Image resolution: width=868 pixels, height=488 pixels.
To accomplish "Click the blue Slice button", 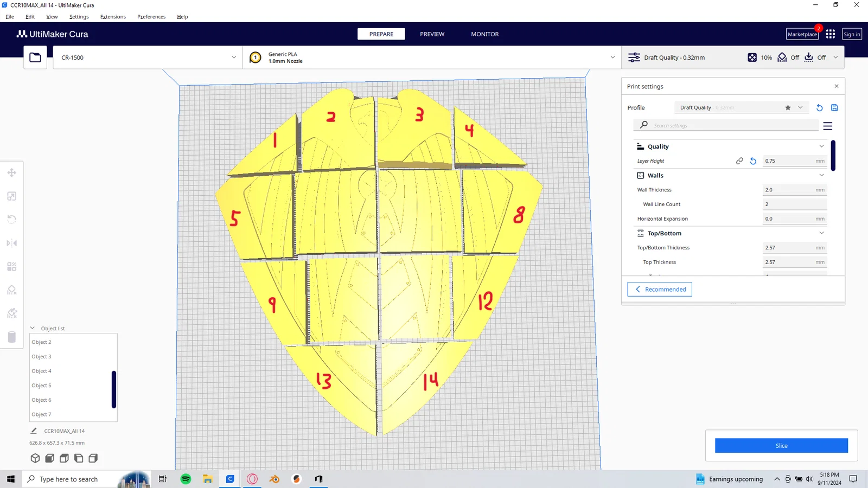I will coord(781,446).
